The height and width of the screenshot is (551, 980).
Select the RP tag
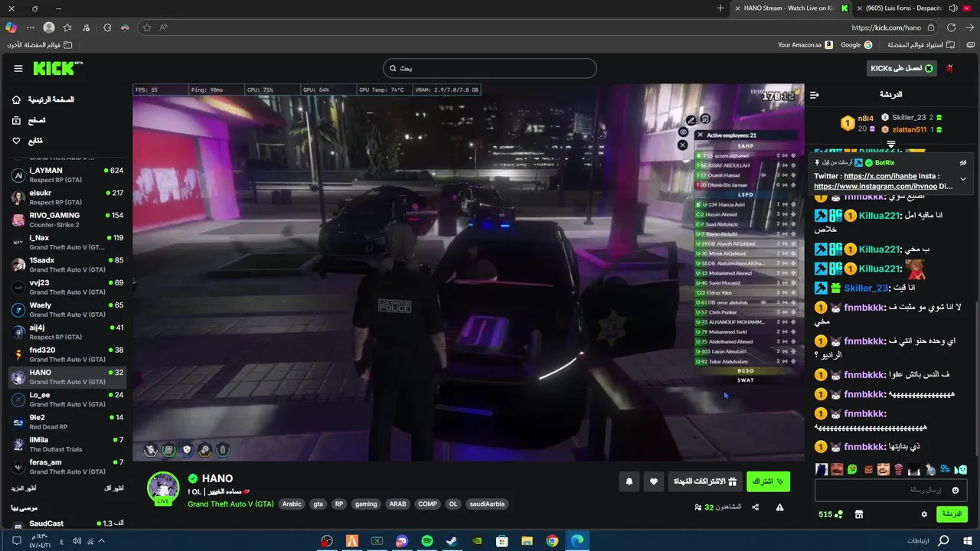click(339, 504)
